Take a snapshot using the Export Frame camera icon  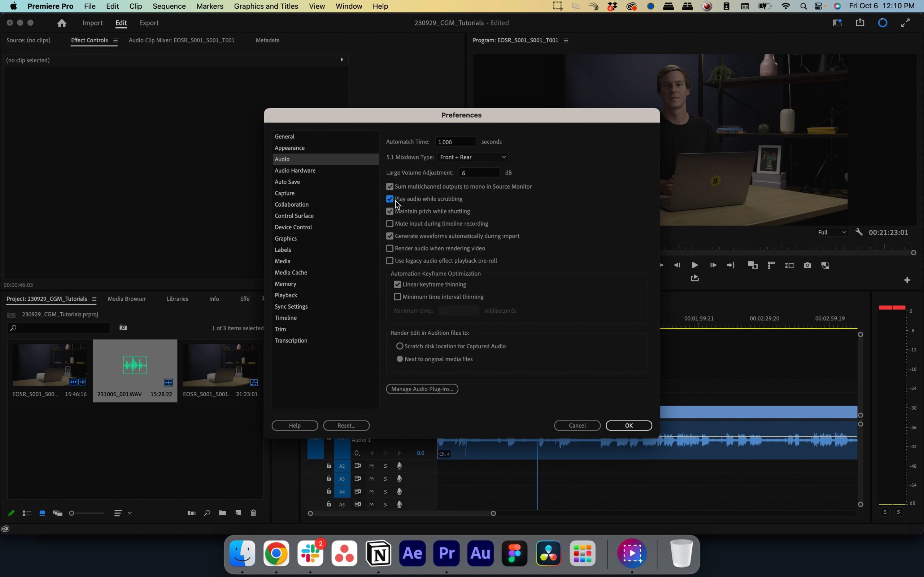pos(807,265)
